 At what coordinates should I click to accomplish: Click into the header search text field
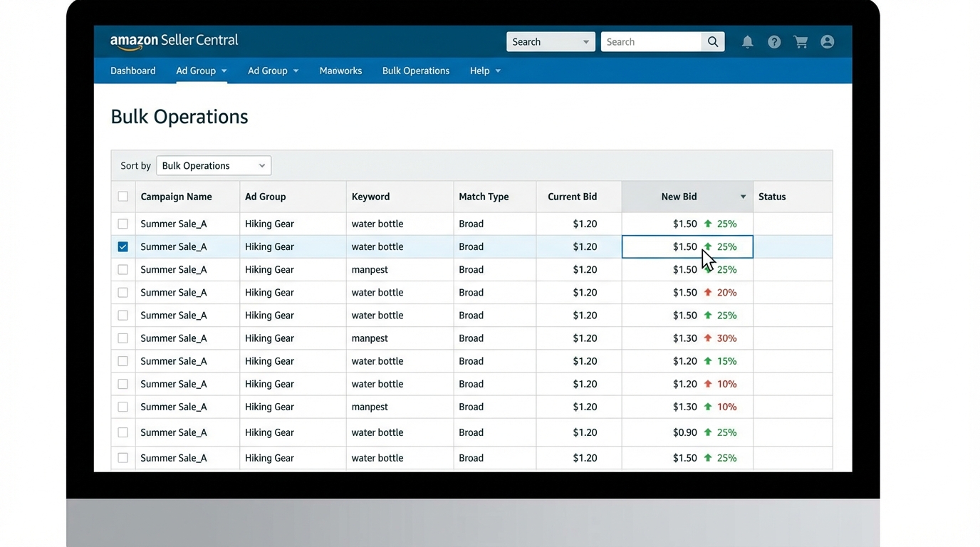pyautogui.click(x=651, y=42)
